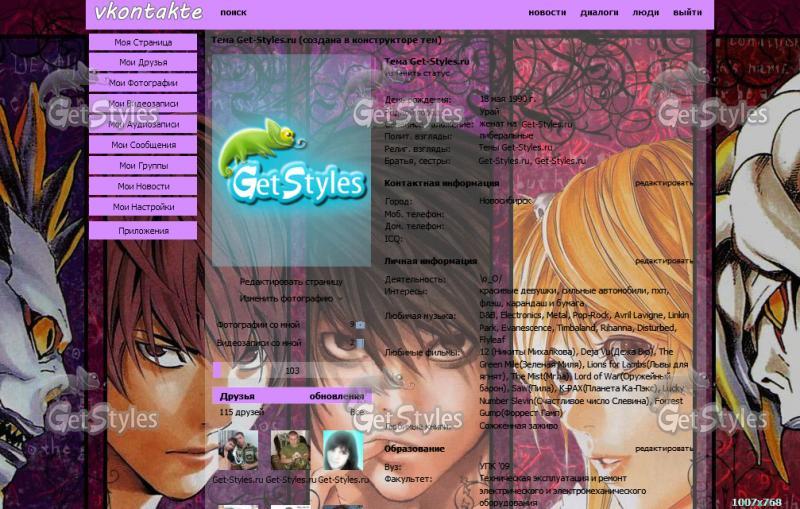Viewport: 800px width, 509px height.
Task: Click красивые девушки interest link
Action: [518, 291]
